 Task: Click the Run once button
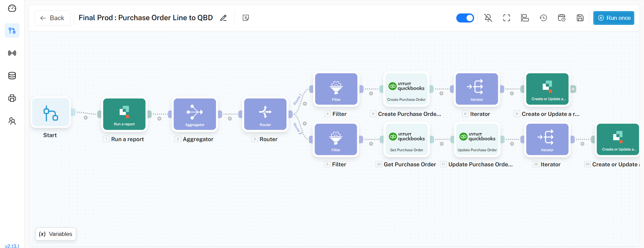tap(613, 18)
